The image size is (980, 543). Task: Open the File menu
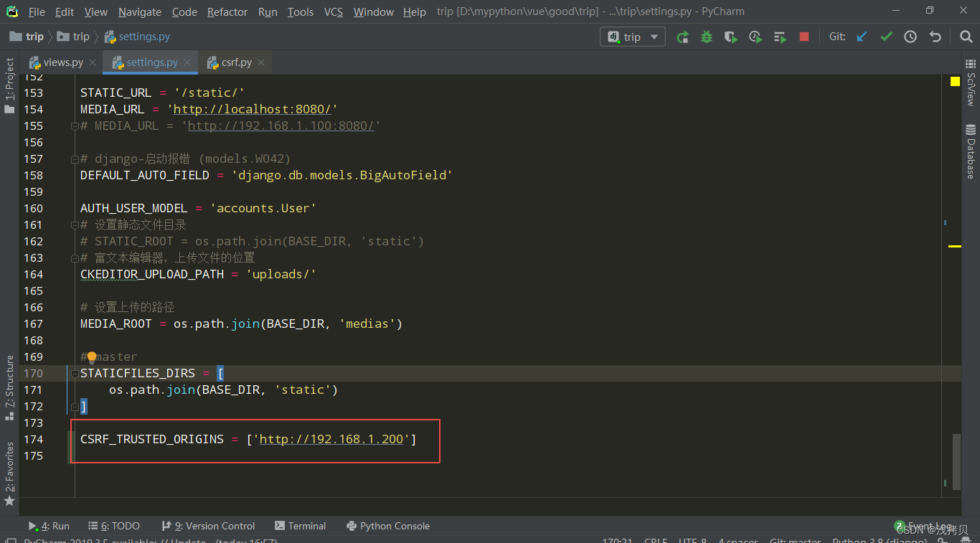(x=36, y=12)
